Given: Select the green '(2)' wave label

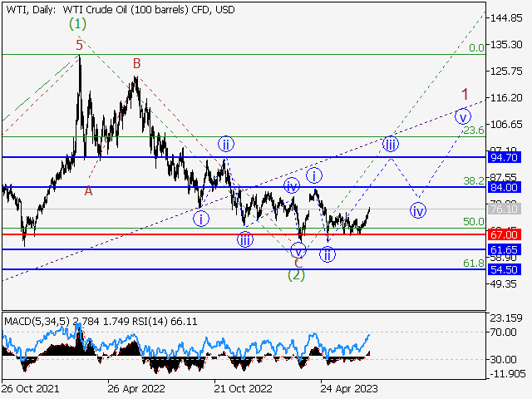Looking at the screenshot, I should [296, 275].
